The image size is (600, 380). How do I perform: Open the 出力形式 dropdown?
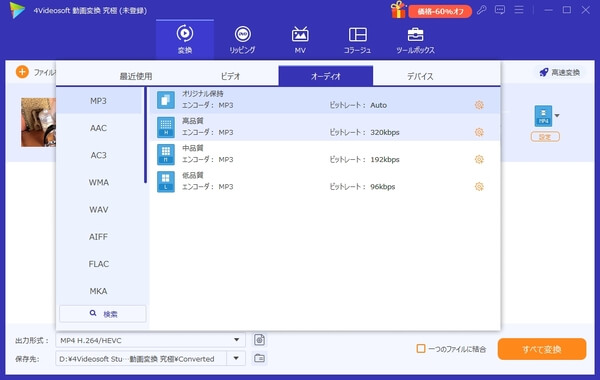coord(150,340)
